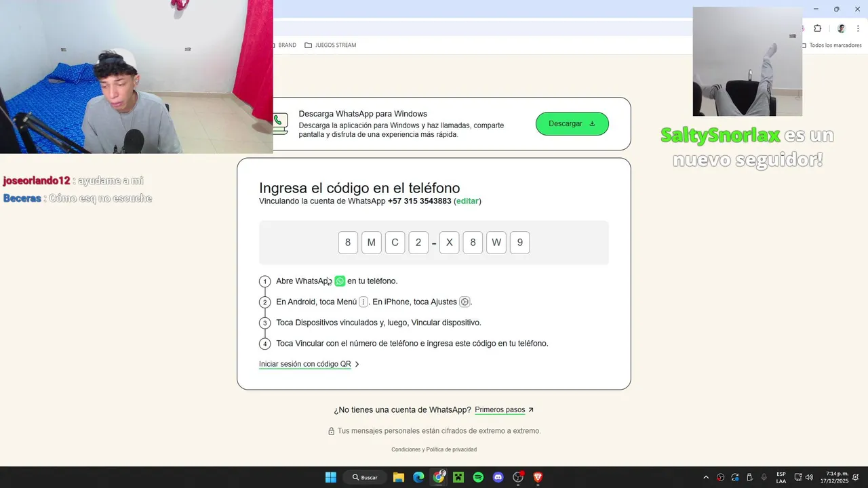The image size is (868, 488).
Task: Click the code box showing W
Action: click(x=496, y=243)
